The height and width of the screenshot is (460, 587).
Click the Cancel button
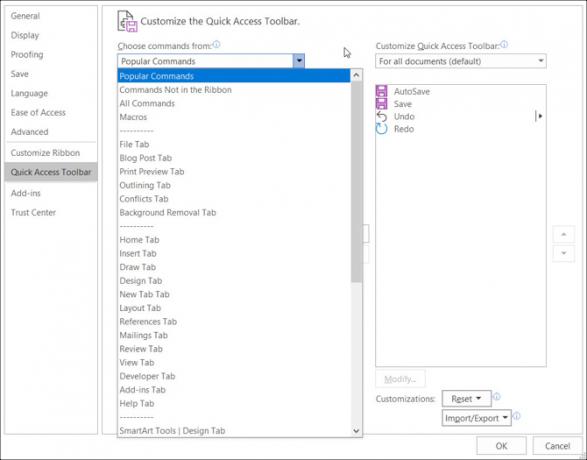[x=557, y=446]
